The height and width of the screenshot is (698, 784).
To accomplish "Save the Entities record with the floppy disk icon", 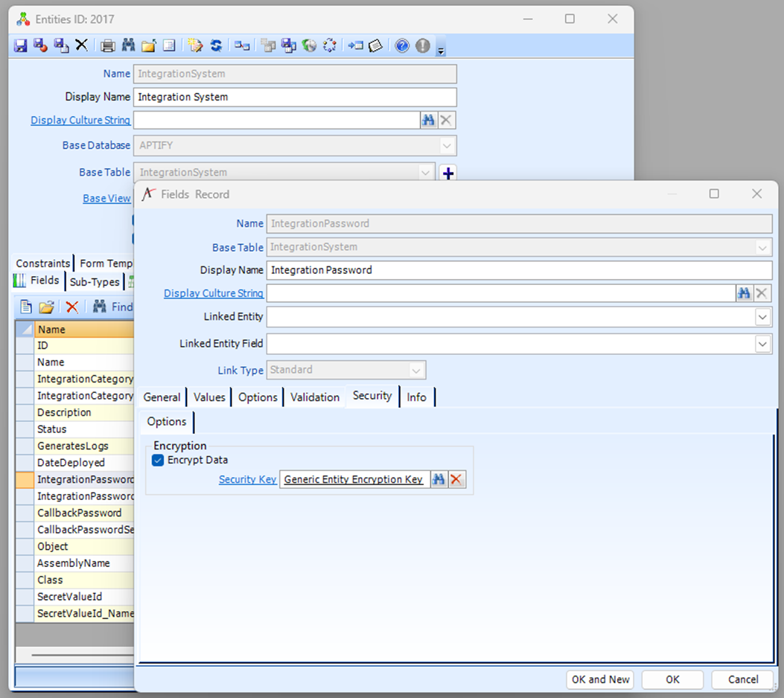I will 21,46.
